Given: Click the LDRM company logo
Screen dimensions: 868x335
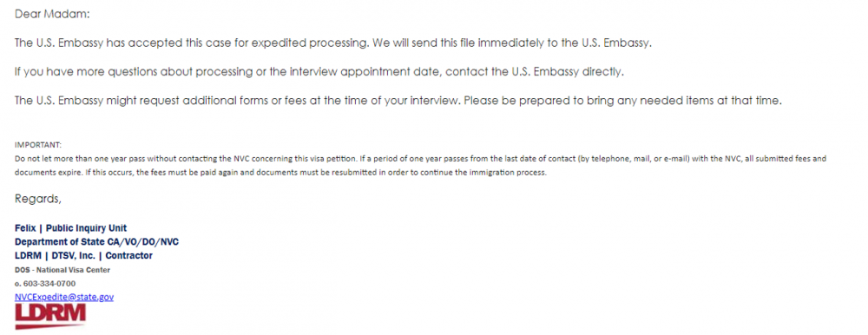Looking at the screenshot, I should click(50, 316).
